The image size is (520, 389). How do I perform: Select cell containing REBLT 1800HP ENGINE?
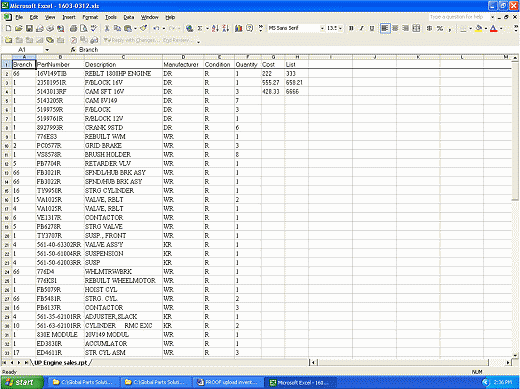pyautogui.click(x=123, y=74)
